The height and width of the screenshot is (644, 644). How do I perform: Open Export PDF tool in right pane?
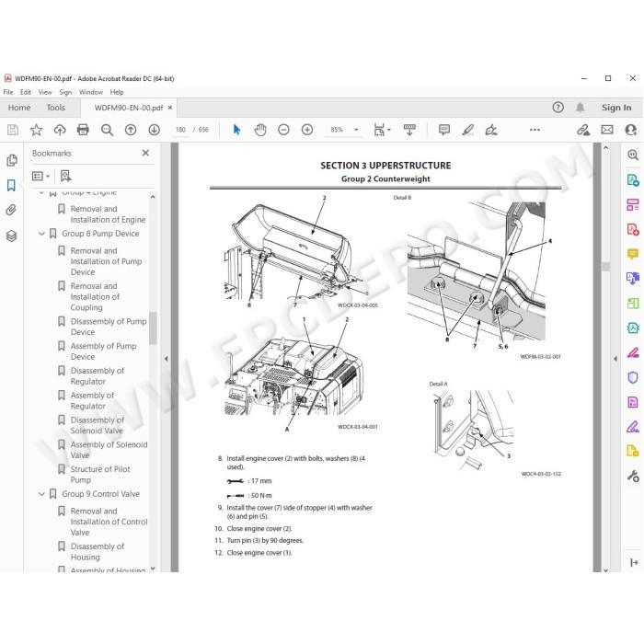click(x=633, y=180)
